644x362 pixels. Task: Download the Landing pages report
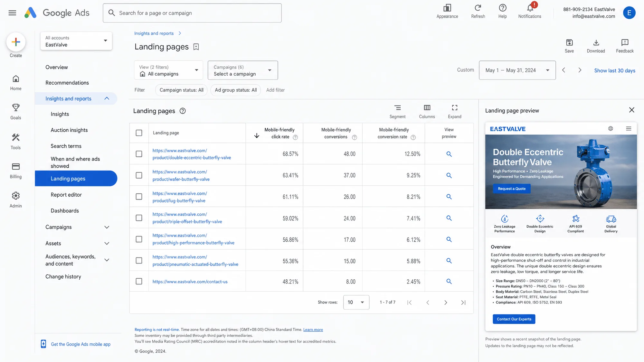point(596,46)
